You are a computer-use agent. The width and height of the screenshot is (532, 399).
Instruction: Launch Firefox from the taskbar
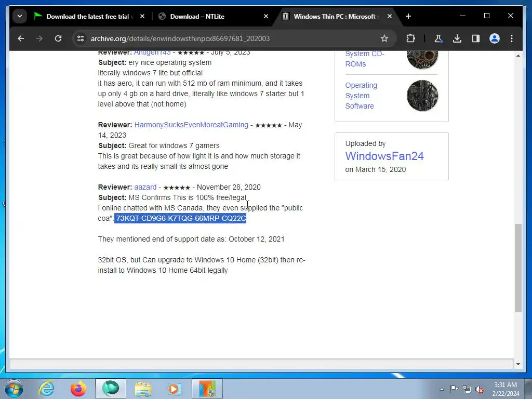[78, 389]
